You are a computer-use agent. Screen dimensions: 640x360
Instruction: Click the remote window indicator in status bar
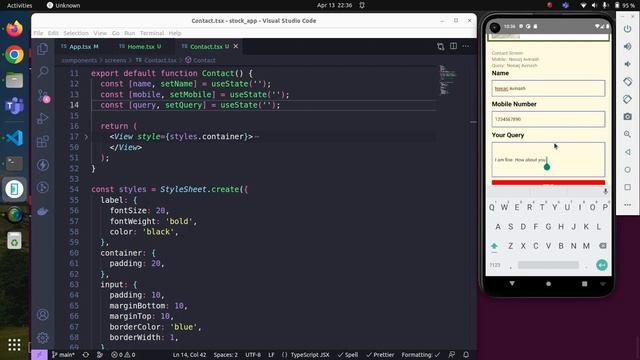click(39, 355)
